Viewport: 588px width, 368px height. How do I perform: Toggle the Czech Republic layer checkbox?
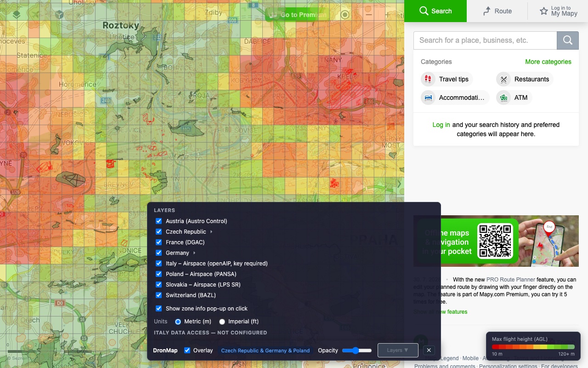point(159,232)
